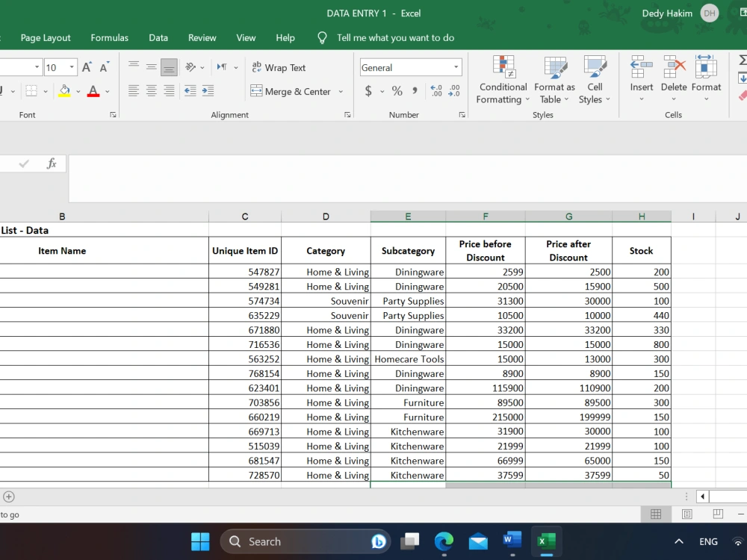Switch to the Data tab
747x560 pixels.
click(158, 37)
